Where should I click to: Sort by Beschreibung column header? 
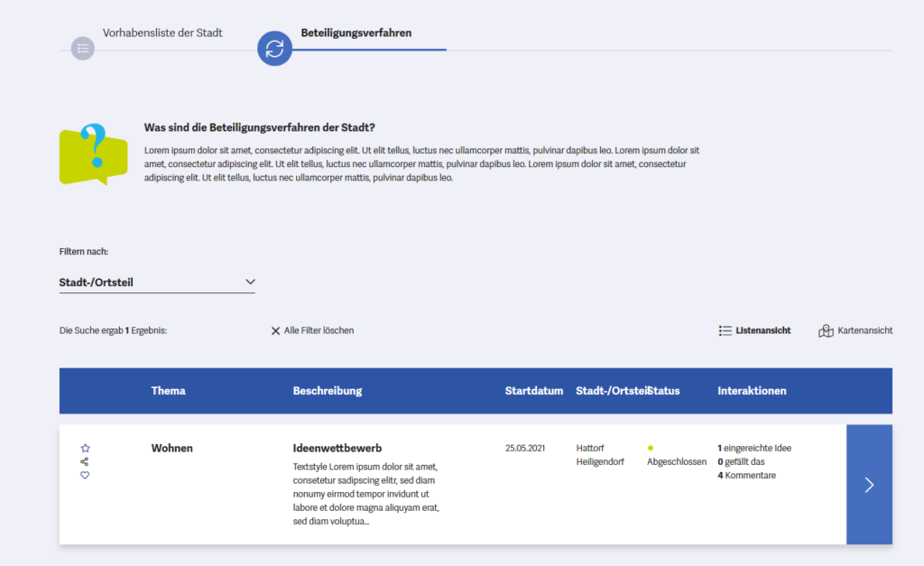click(327, 391)
